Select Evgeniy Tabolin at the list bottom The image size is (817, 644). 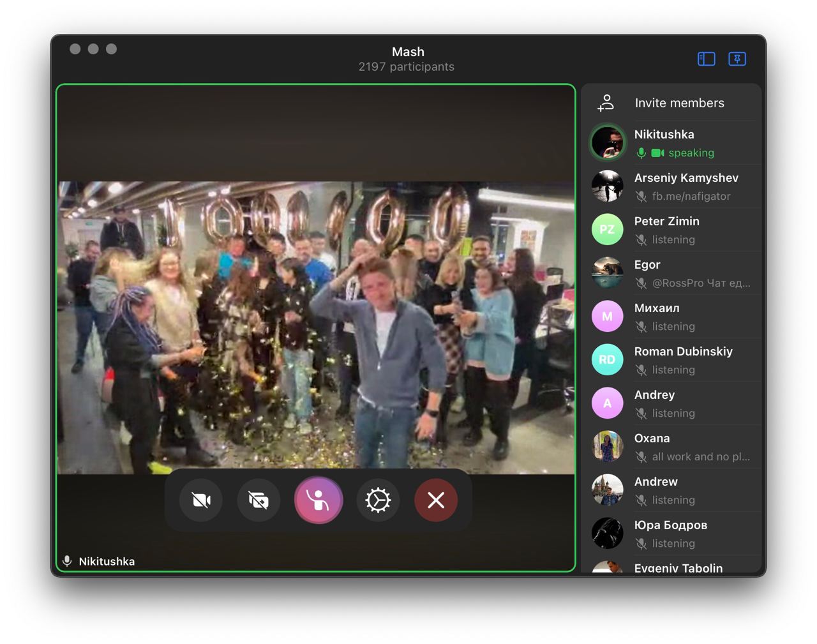671,564
